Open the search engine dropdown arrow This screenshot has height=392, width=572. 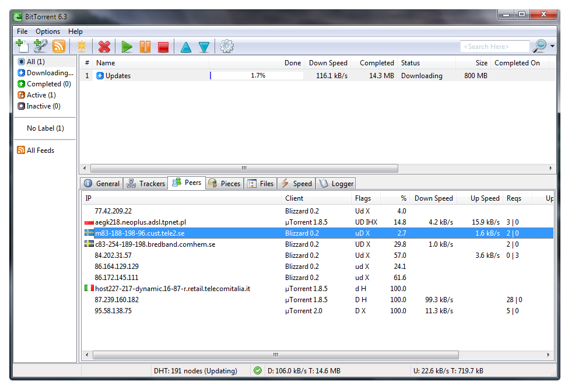click(x=552, y=46)
